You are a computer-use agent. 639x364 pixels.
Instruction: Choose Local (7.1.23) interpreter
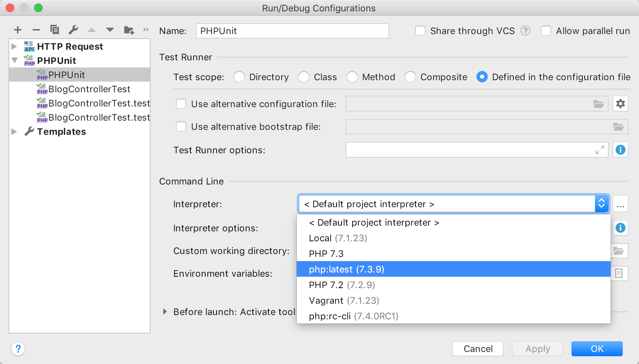(454, 238)
